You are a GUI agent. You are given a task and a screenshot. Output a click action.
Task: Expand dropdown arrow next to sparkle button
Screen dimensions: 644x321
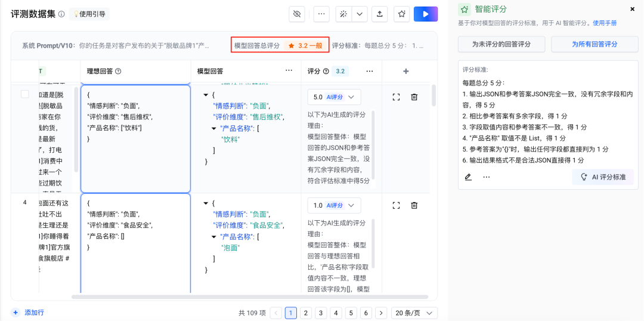click(x=360, y=14)
